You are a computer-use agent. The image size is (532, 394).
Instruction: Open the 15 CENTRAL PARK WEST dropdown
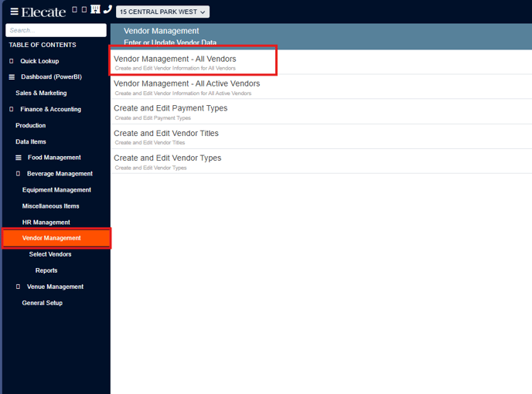point(162,12)
